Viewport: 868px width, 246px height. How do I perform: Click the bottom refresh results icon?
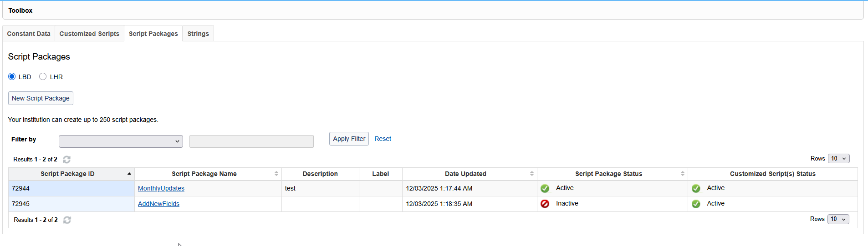[67, 220]
